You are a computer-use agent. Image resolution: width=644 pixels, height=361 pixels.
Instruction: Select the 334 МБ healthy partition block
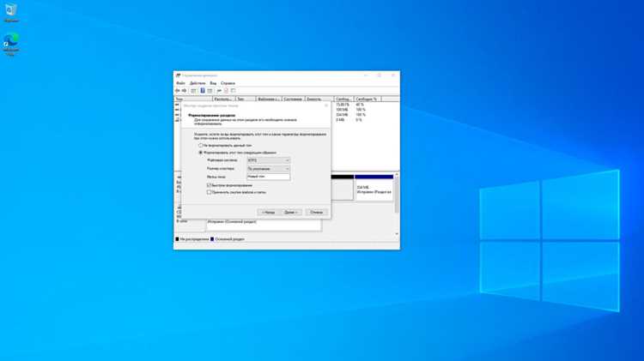coord(374,188)
